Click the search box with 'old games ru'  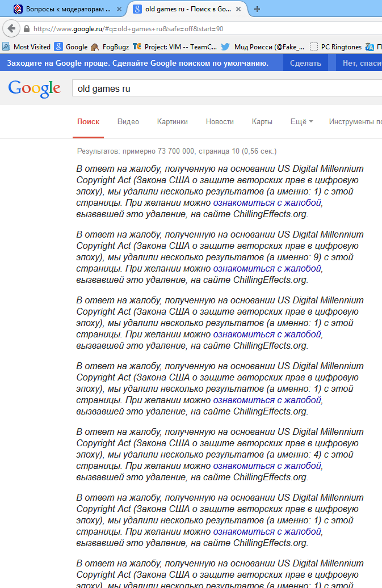(x=227, y=89)
